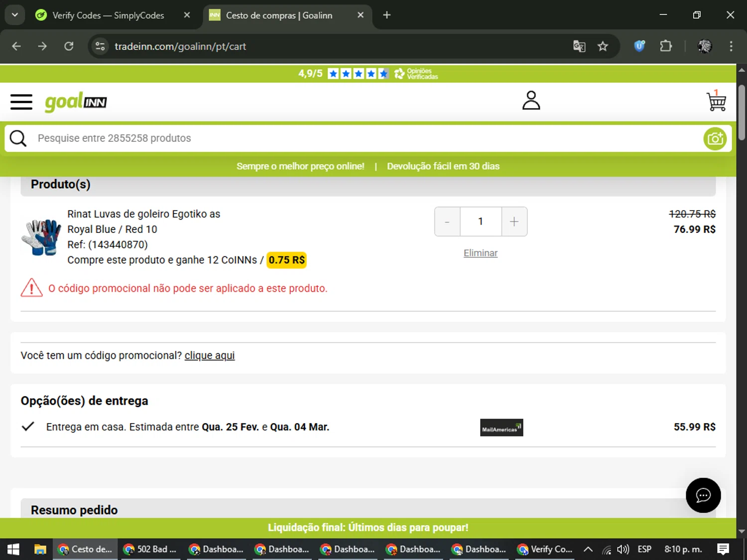
Task: Click the taskbar clock 8:10 p. m.
Action: click(x=683, y=549)
